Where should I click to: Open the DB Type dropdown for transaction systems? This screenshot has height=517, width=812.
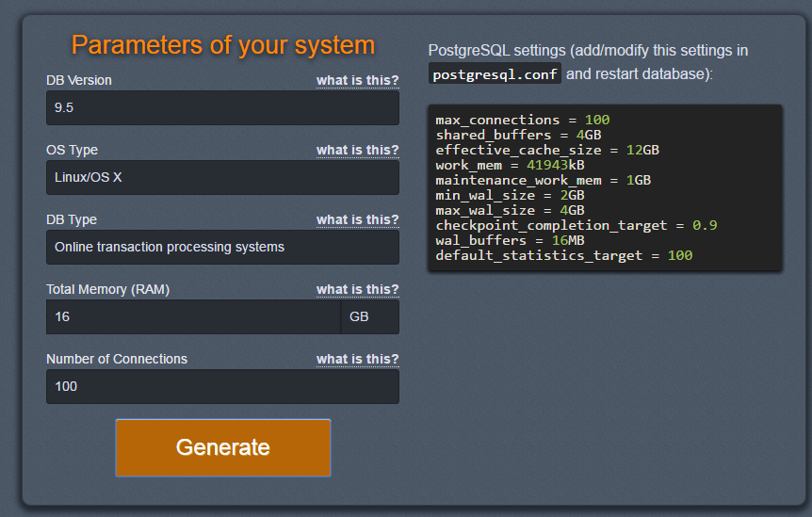click(222, 247)
